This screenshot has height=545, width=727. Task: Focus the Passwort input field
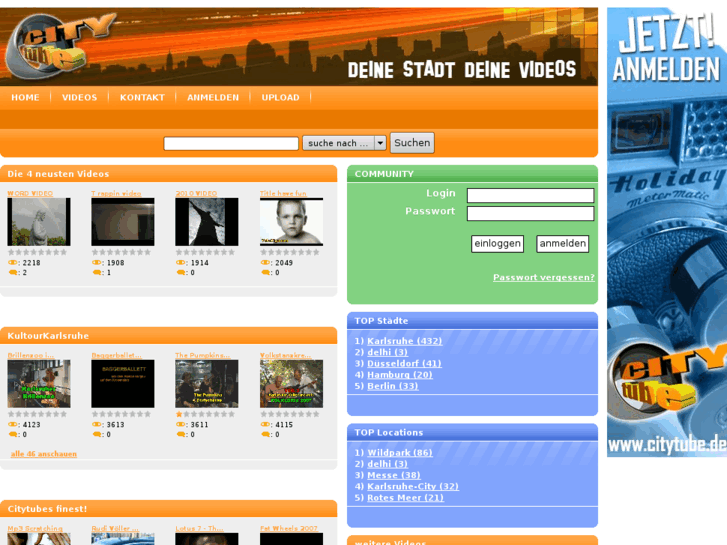(x=530, y=213)
